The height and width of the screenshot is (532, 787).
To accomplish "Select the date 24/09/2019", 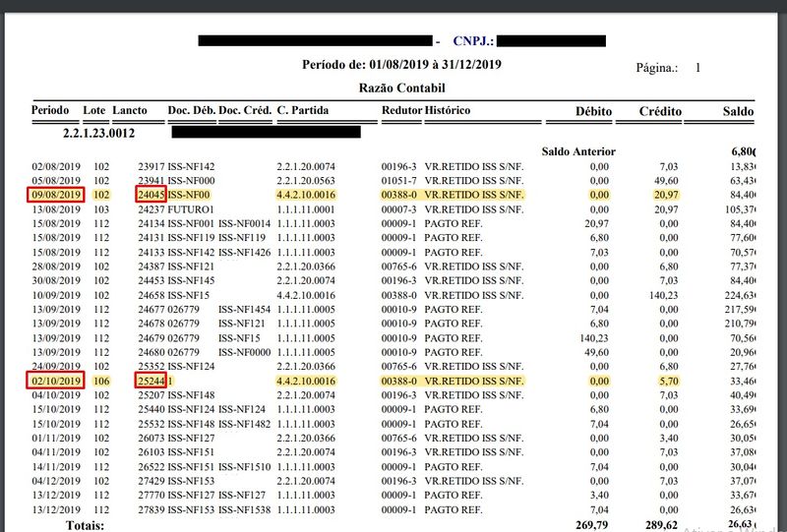I will point(56,367).
